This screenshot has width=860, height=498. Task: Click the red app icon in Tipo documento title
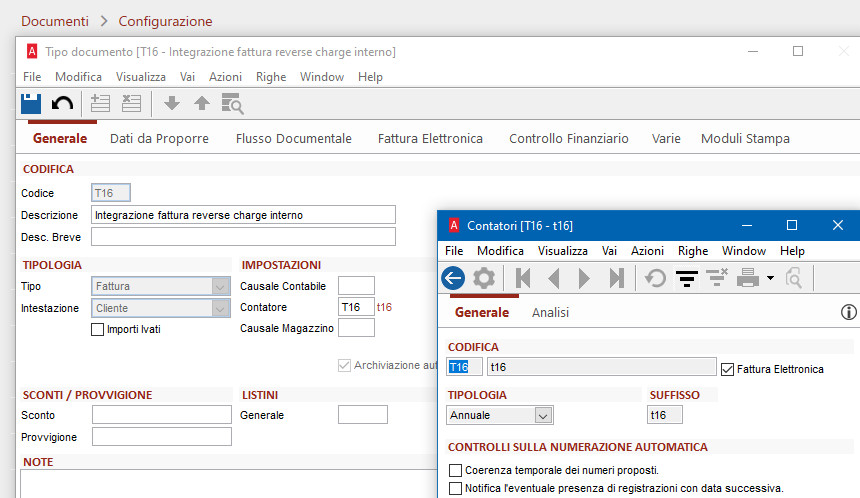(x=32, y=52)
